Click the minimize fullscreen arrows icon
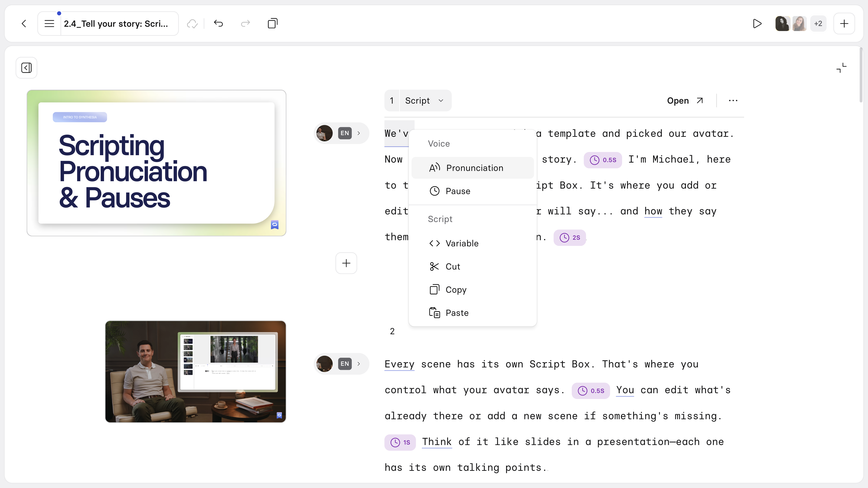 [x=841, y=68]
